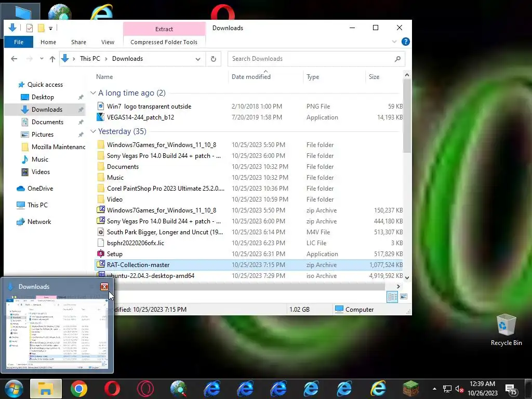
Task: Select OneDrive in the navigation pane
Action: pyautogui.click(x=40, y=188)
